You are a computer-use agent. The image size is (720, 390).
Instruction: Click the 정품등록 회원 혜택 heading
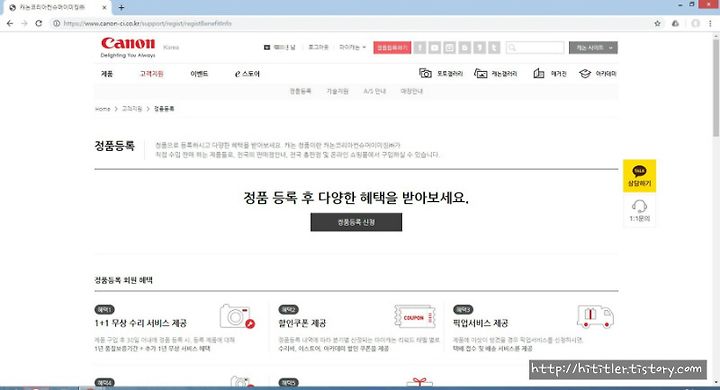[x=124, y=280]
